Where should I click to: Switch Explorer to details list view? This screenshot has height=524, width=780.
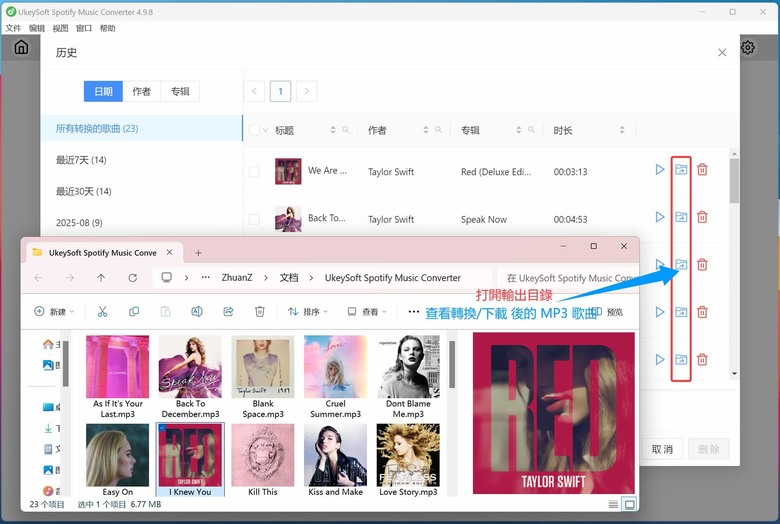point(613,505)
